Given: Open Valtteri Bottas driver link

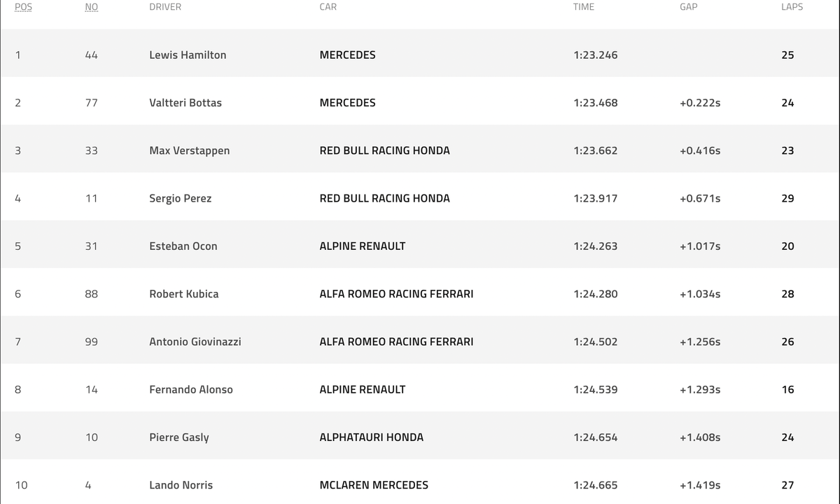Looking at the screenshot, I should click(x=185, y=103).
